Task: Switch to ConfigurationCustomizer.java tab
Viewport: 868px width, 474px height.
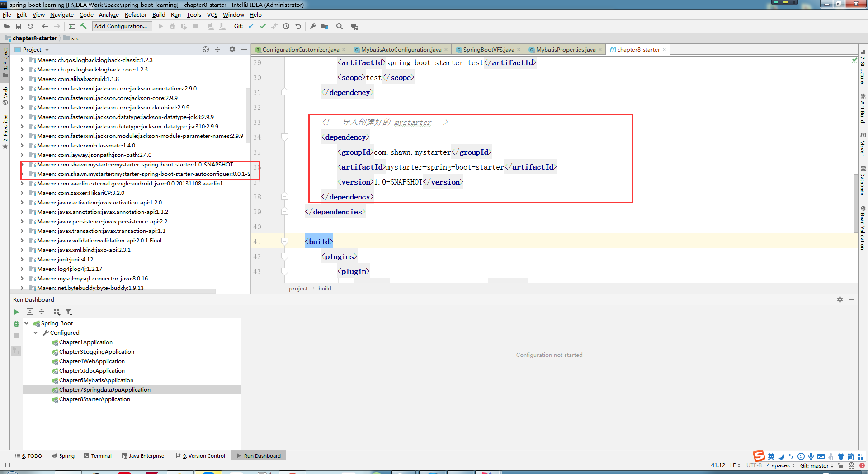Action: coord(300,50)
